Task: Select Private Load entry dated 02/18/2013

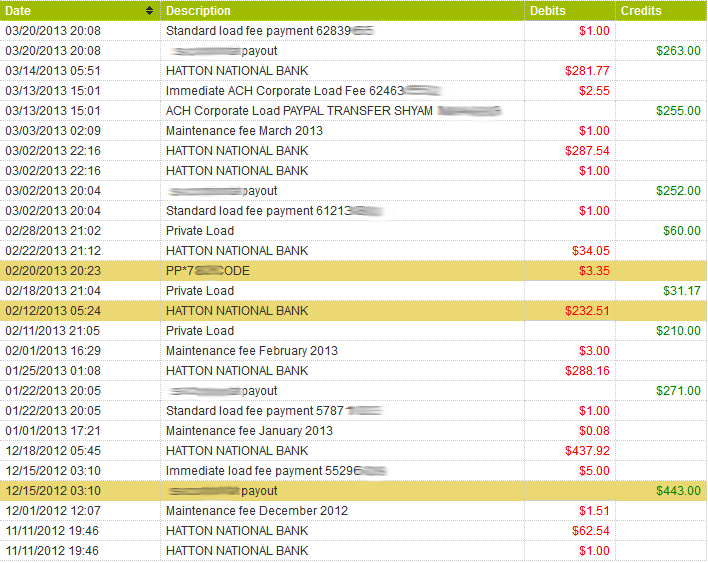Action: [200, 291]
